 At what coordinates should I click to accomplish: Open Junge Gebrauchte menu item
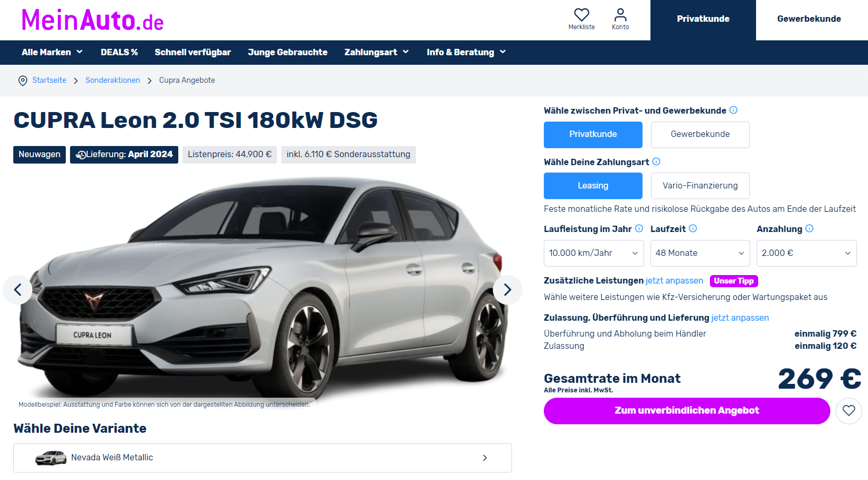(x=288, y=52)
